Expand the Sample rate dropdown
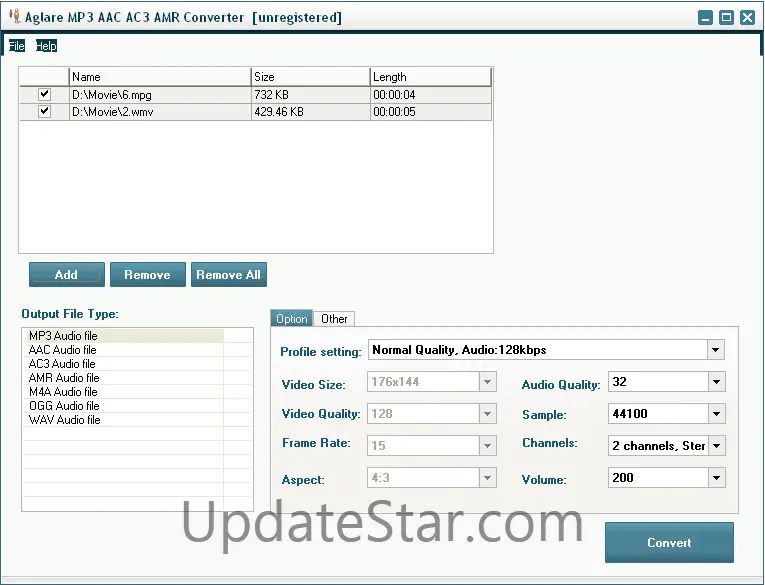 716,414
